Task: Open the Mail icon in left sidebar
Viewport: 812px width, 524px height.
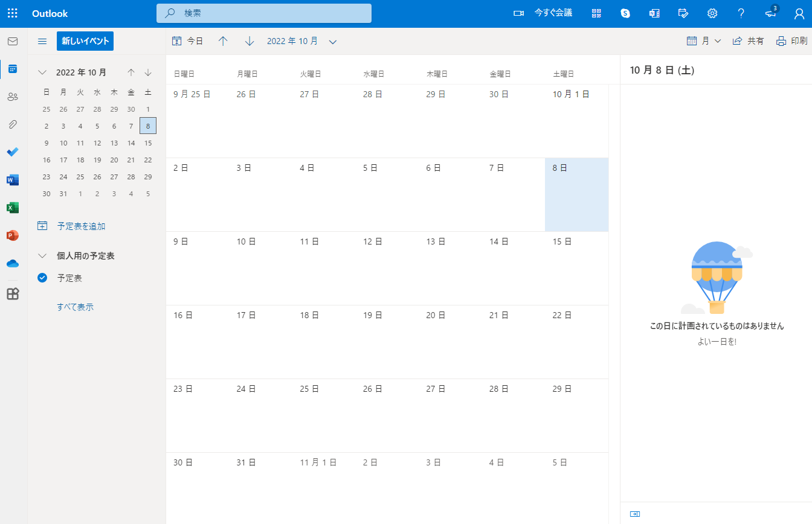Action: click(x=13, y=42)
